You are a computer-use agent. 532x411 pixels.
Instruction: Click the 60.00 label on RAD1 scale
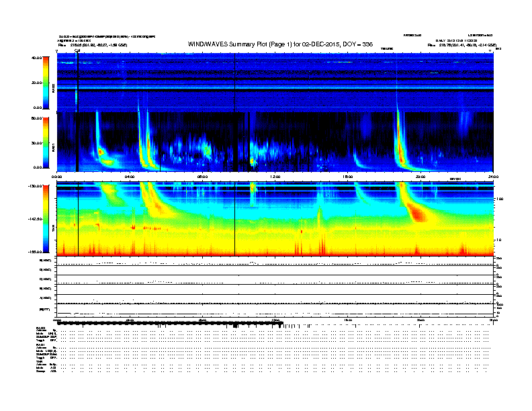37,118
